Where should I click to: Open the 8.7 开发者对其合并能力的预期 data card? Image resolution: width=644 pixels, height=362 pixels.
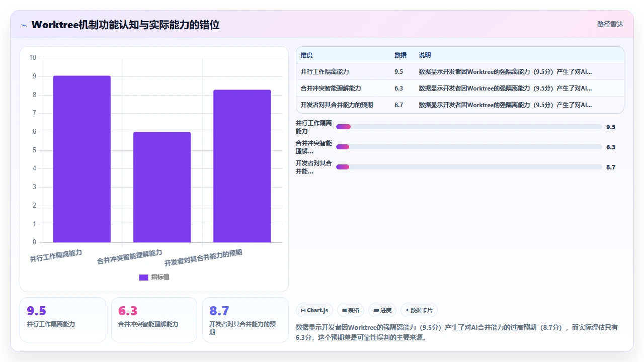pyautogui.click(x=245, y=320)
